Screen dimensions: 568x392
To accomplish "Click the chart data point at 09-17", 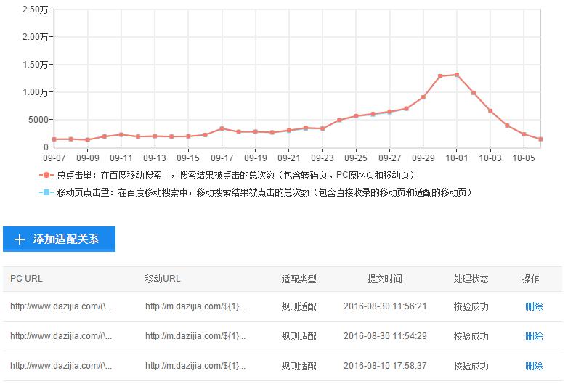I will click(222, 128).
